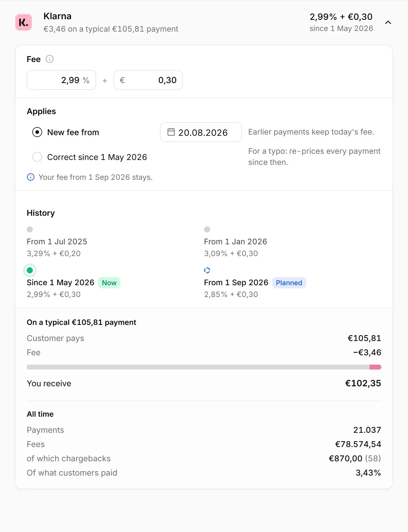
Task: Select the grey dot for From 1 Jan 2026
Action: pyautogui.click(x=207, y=229)
